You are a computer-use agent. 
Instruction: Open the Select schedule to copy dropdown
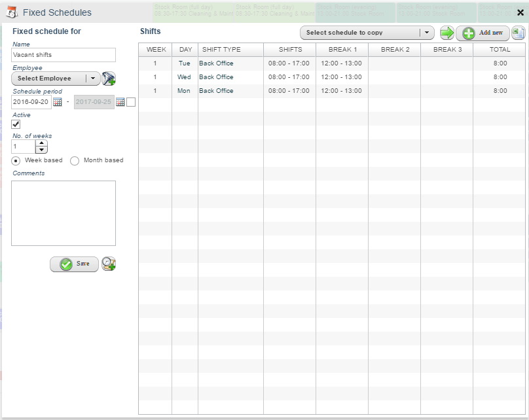(367, 33)
